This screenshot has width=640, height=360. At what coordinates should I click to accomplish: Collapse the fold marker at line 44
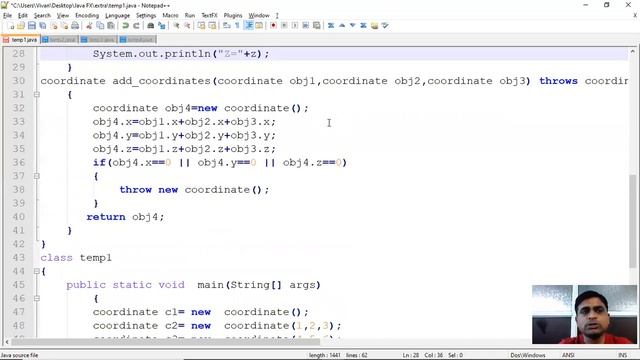(37, 271)
